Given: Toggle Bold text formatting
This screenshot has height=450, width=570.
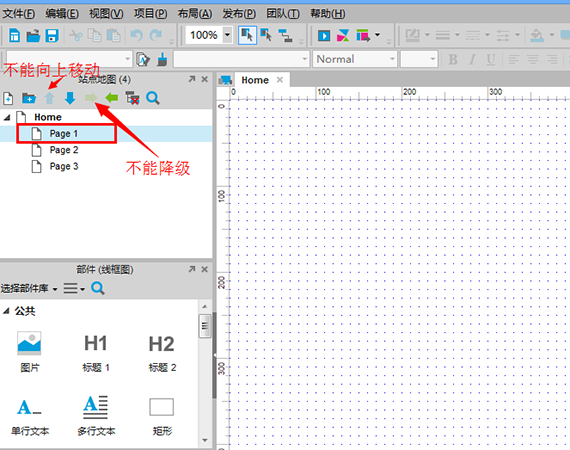Looking at the screenshot, I should point(453,59).
